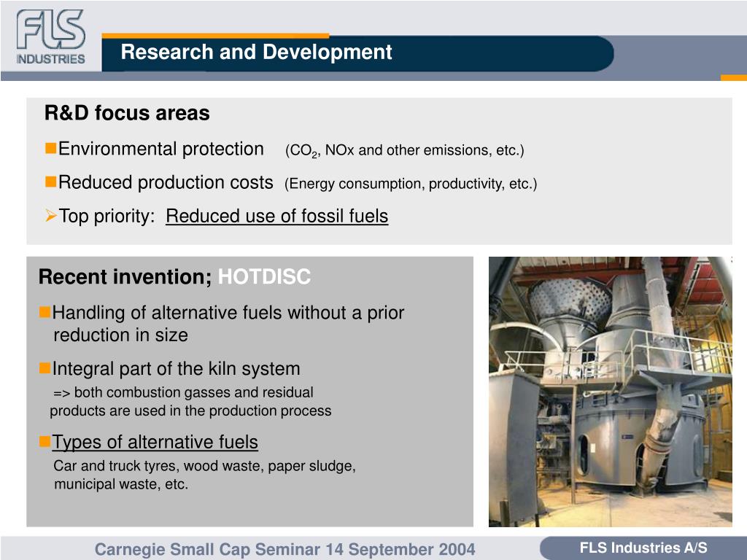
Task: Click the underlined Reduced use of fossil fuels
Action: [x=276, y=216]
